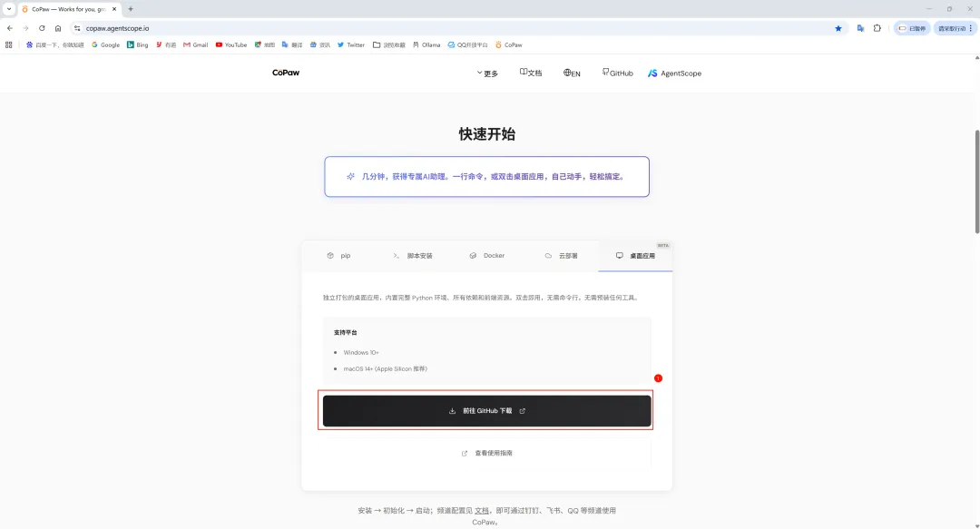
Task: Click the 前往 GitHub 下载 button
Action: point(487,411)
